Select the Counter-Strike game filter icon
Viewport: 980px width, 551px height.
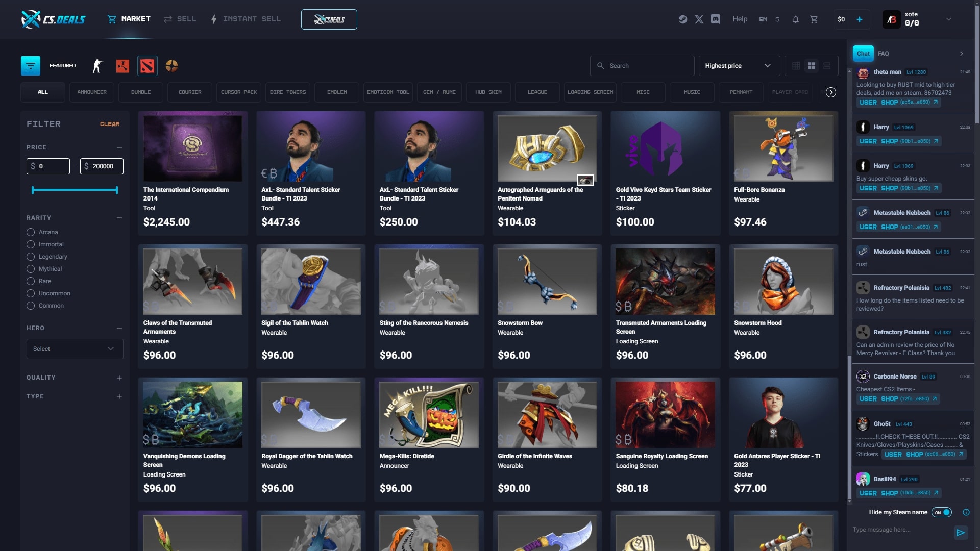pos(97,66)
